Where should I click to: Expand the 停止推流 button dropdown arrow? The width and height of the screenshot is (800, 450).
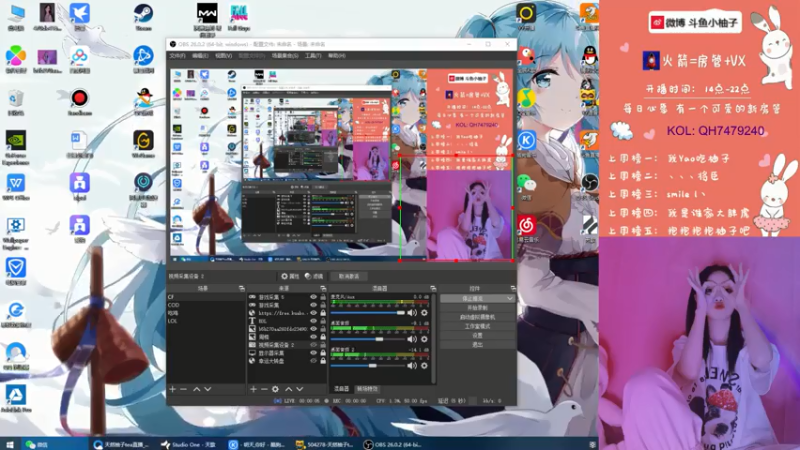pyautogui.click(x=509, y=298)
